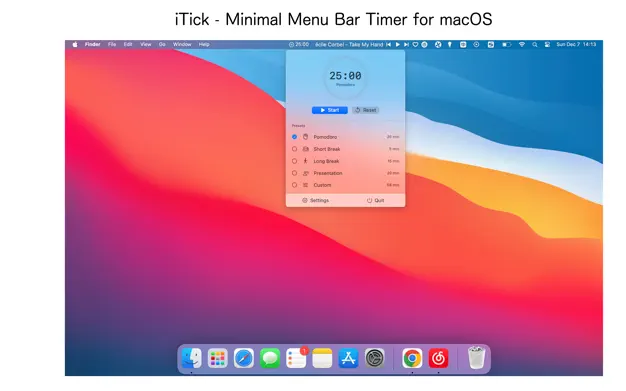Skip to previous track in menu bar
Image resolution: width=626 pixels, height=391 pixels.
coord(388,44)
